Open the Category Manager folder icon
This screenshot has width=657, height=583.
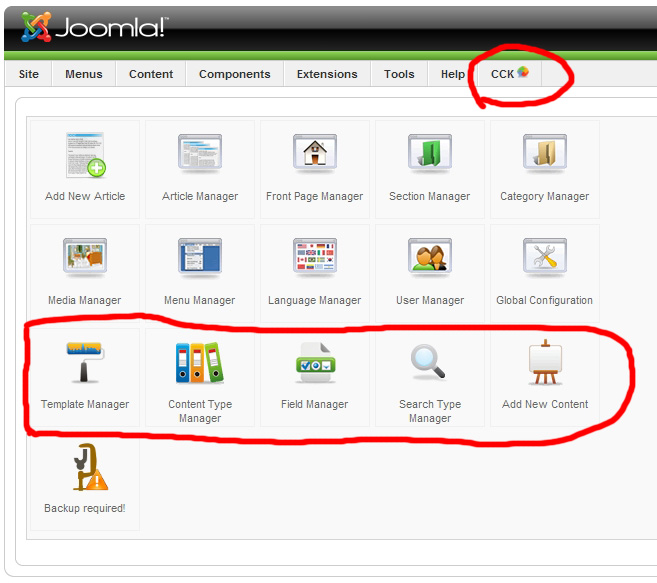545,152
